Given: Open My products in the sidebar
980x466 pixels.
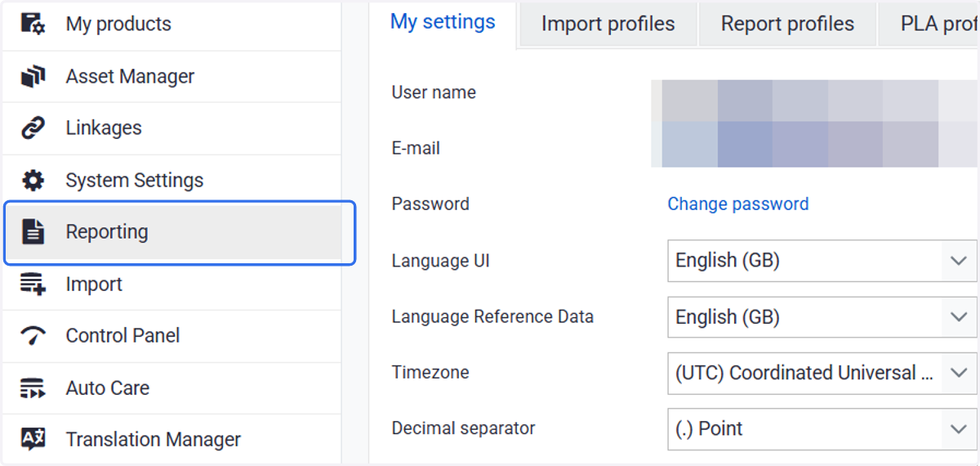Looking at the screenshot, I should (171, 25).
